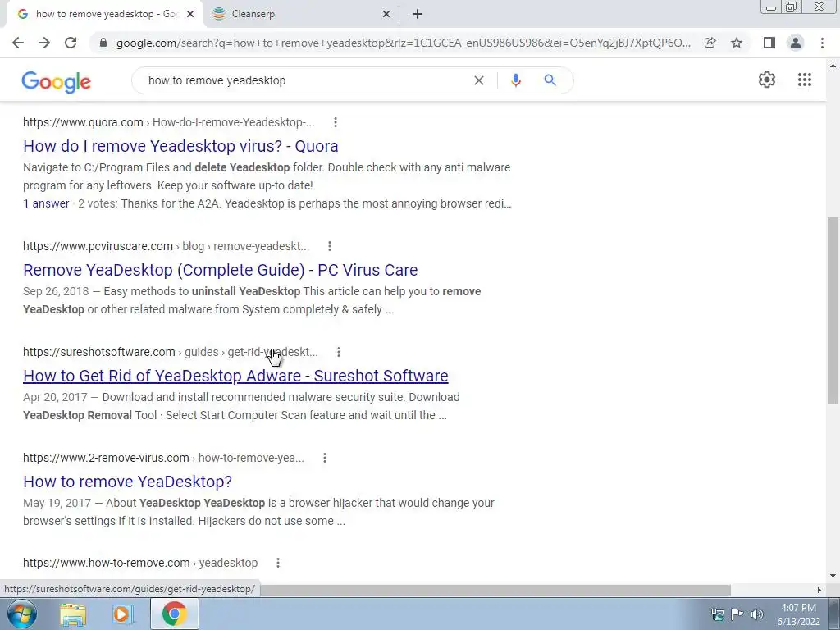
Task: Go to Google home via the logo
Action: click(57, 81)
